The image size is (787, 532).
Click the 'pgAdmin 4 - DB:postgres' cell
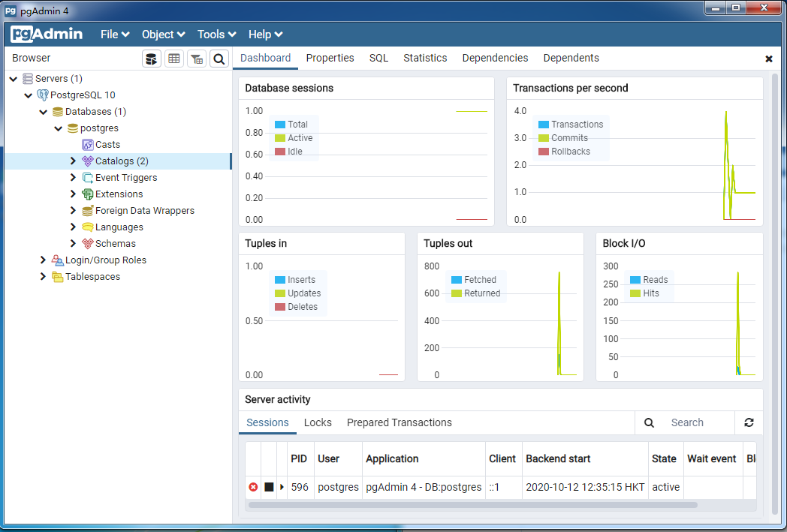coord(424,487)
